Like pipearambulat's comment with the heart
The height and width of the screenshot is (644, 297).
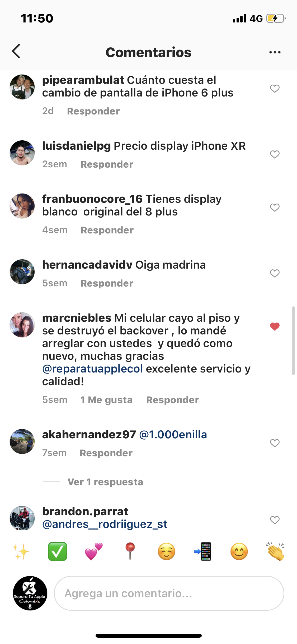click(x=275, y=89)
